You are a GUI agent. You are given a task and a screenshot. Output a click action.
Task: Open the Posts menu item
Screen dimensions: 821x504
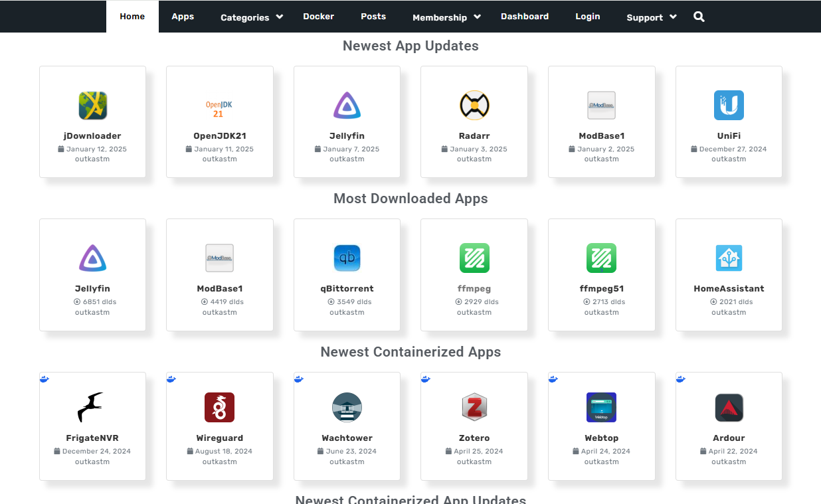(373, 17)
